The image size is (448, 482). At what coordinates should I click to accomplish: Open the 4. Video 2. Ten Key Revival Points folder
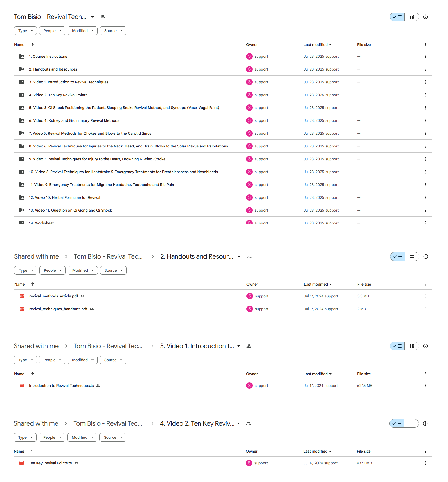pyautogui.click(x=58, y=95)
